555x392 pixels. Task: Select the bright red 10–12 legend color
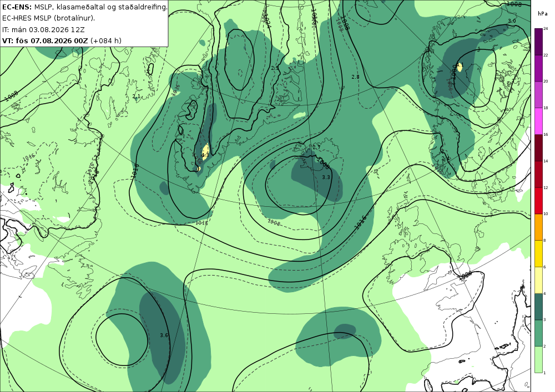pyautogui.click(x=539, y=201)
